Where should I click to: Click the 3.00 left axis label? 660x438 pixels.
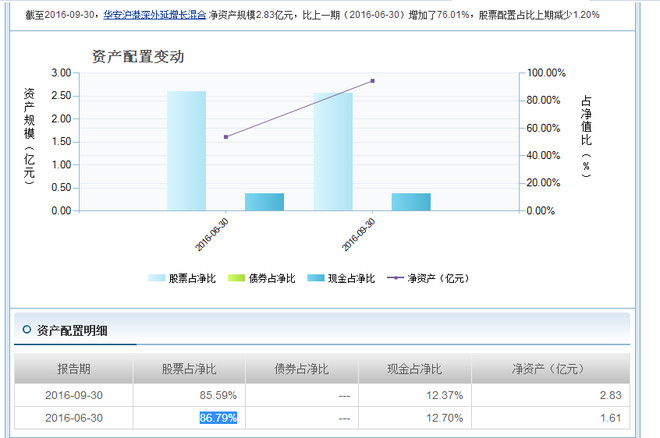pyautogui.click(x=61, y=73)
